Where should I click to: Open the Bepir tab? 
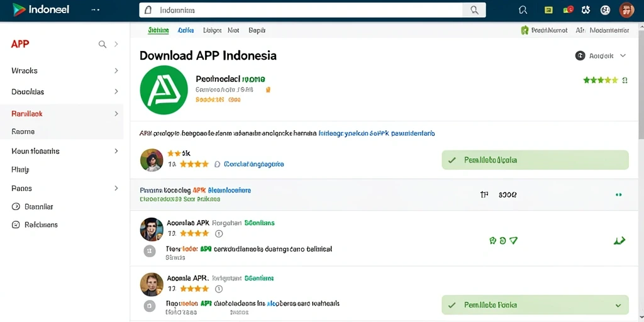click(x=257, y=30)
